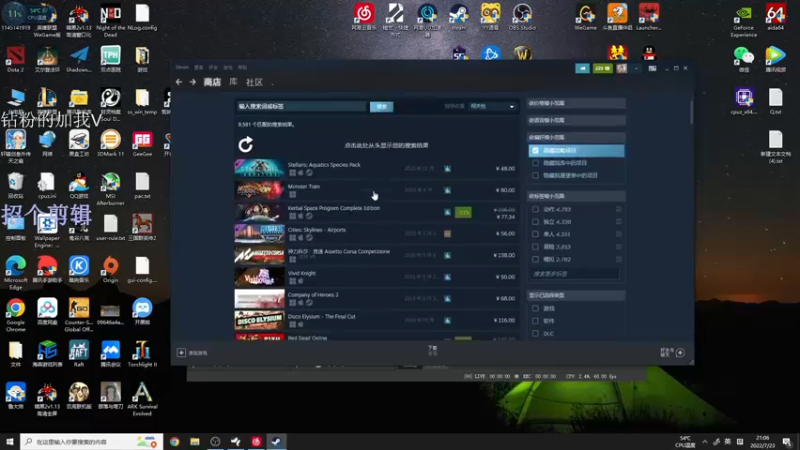Check the 单人 4,151 tag checkbox

pos(535,234)
